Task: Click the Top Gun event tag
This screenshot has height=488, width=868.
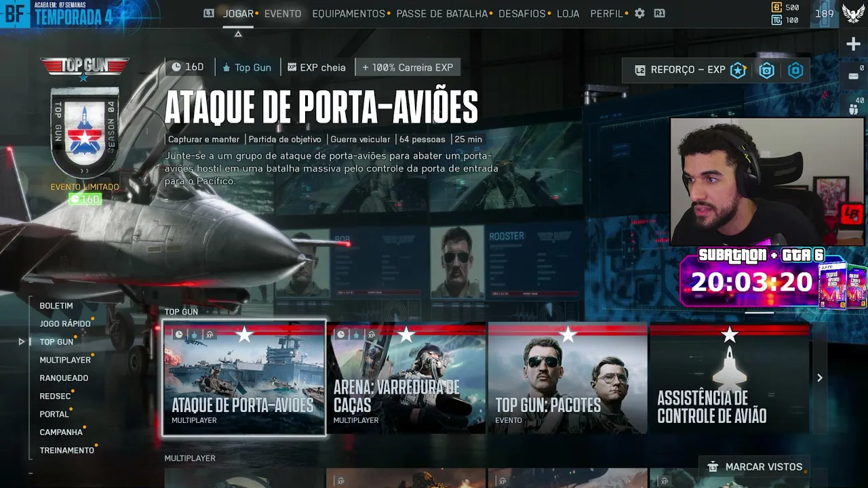Action: point(247,67)
